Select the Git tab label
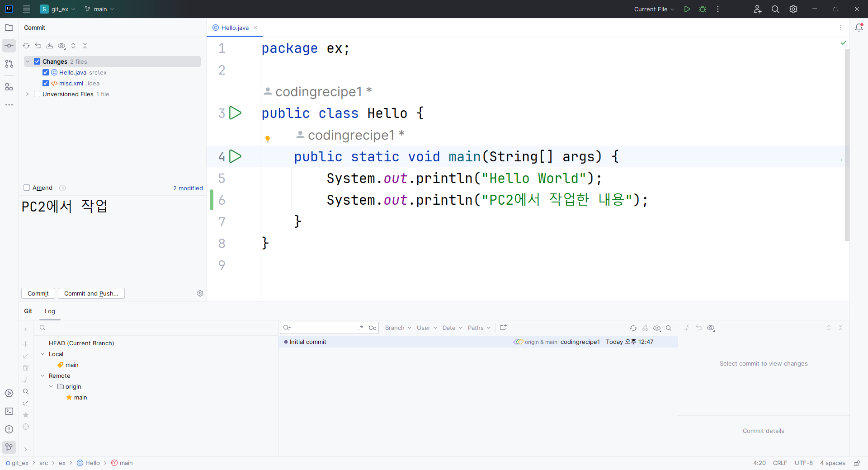The height and width of the screenshot is (470, 868). (28, 311)
